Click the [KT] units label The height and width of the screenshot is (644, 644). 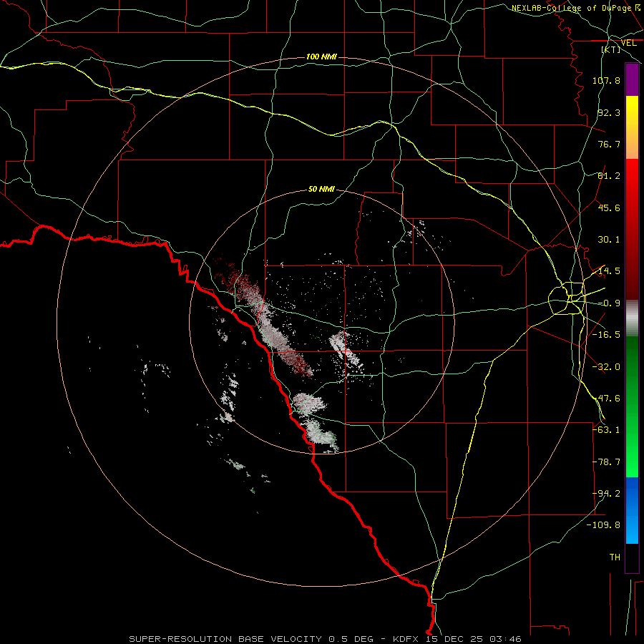coord(611,49)
